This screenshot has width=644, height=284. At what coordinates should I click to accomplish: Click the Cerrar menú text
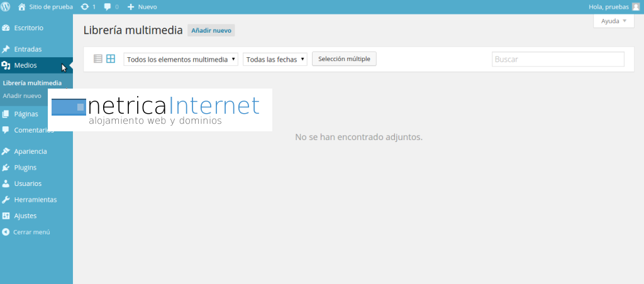[31, 232]
